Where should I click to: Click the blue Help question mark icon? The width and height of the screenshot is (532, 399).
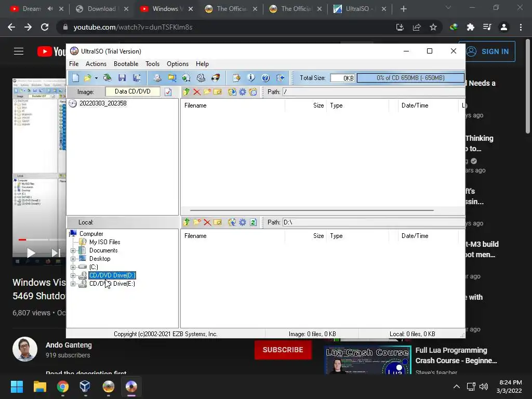265,78
